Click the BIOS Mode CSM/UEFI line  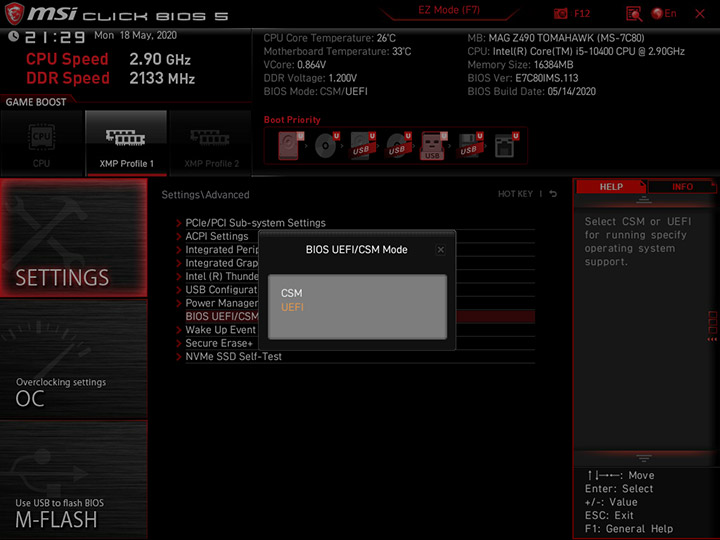(x=315, y=91)
